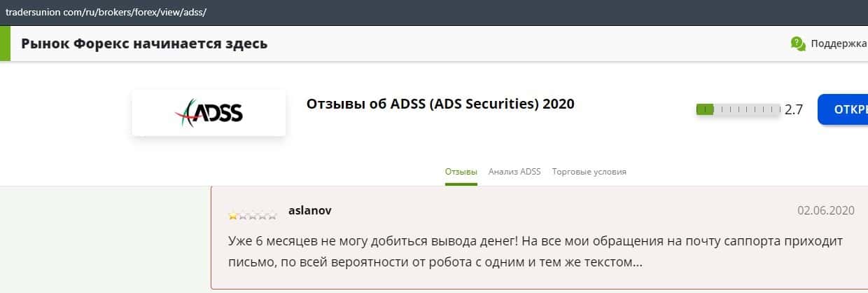The height and width of the screenshot is (293, 868).
Task: Open the Поддержка support link
Action: point(839,43)
